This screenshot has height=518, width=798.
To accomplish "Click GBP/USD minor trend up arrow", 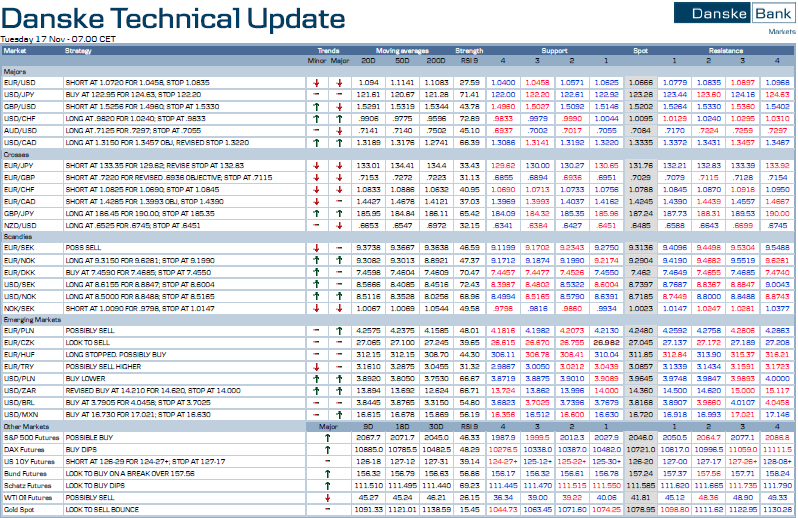I will 316,105.
